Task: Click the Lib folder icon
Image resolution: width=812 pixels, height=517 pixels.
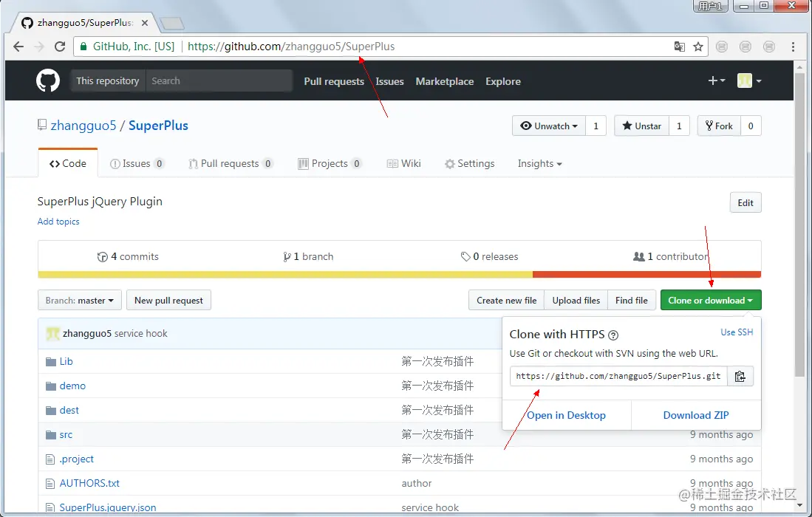Action: (51, 362)
